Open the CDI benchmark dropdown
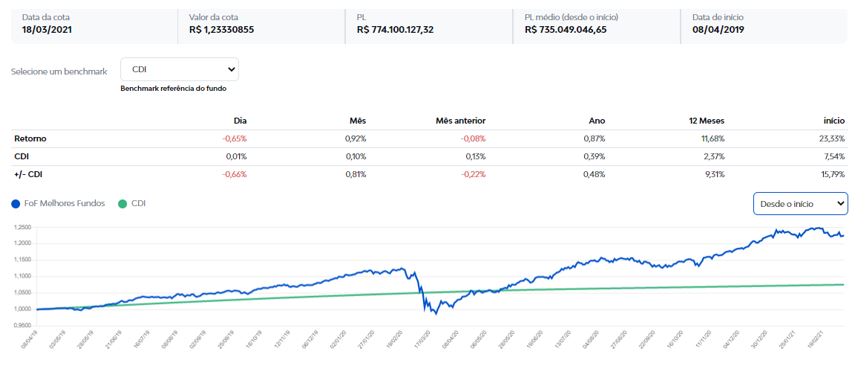Image resolution: width=867 pixels, height=365 pixels. 180,70
